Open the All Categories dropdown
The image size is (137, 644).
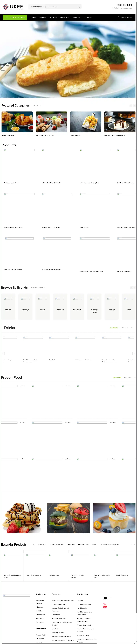[x=37, y=7]
